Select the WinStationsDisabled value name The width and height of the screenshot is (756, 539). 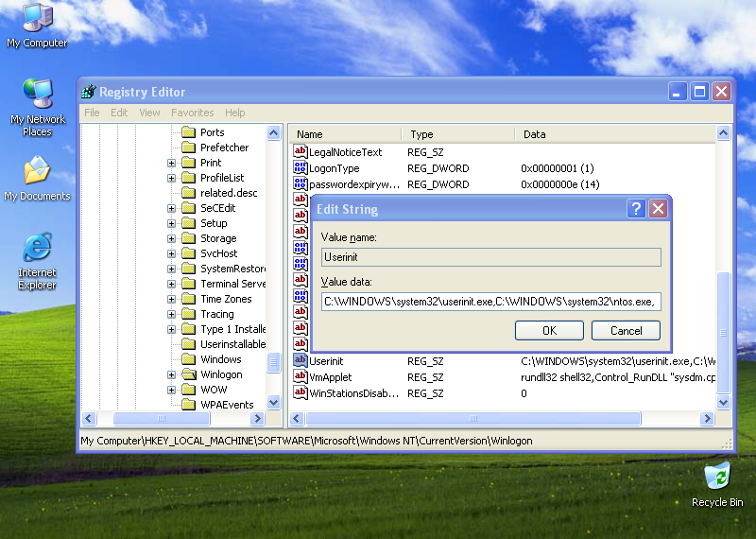pos(353,393)
